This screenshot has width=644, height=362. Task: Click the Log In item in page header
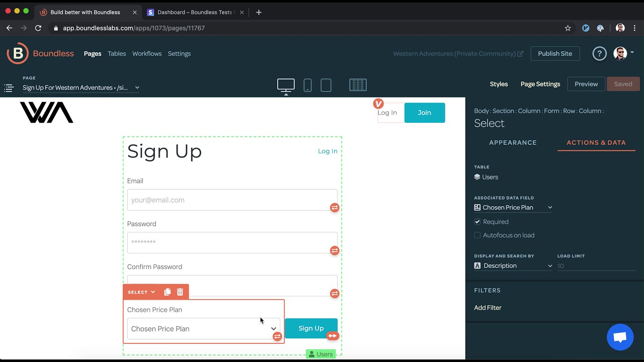pyautogui.click(x=387, y=113)
